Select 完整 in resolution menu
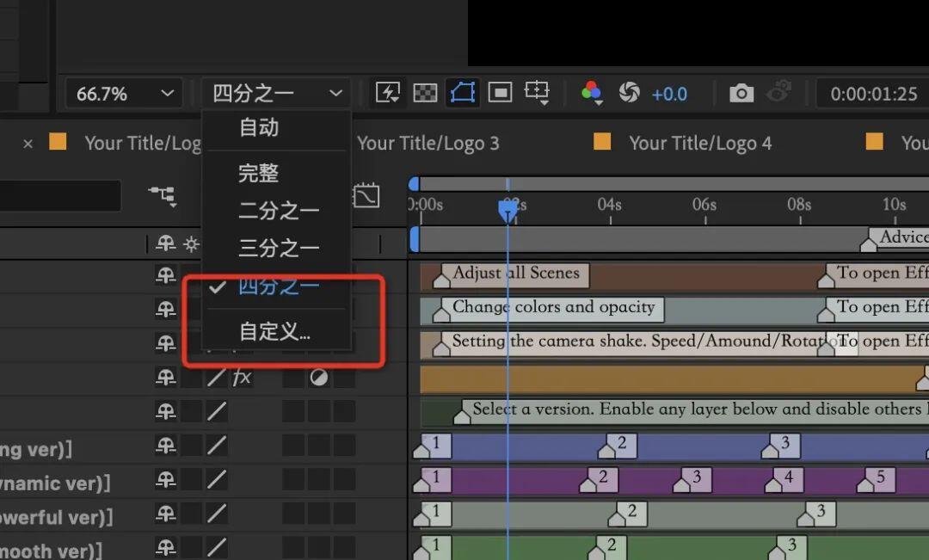The image size is (929, 560). 258,173
